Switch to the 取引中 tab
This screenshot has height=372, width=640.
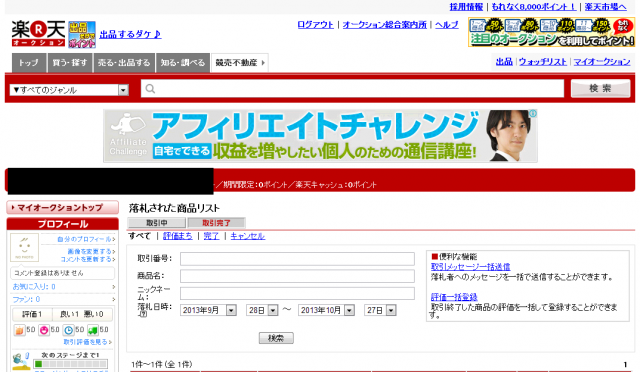pyautogui.click(x=157, y=223)
